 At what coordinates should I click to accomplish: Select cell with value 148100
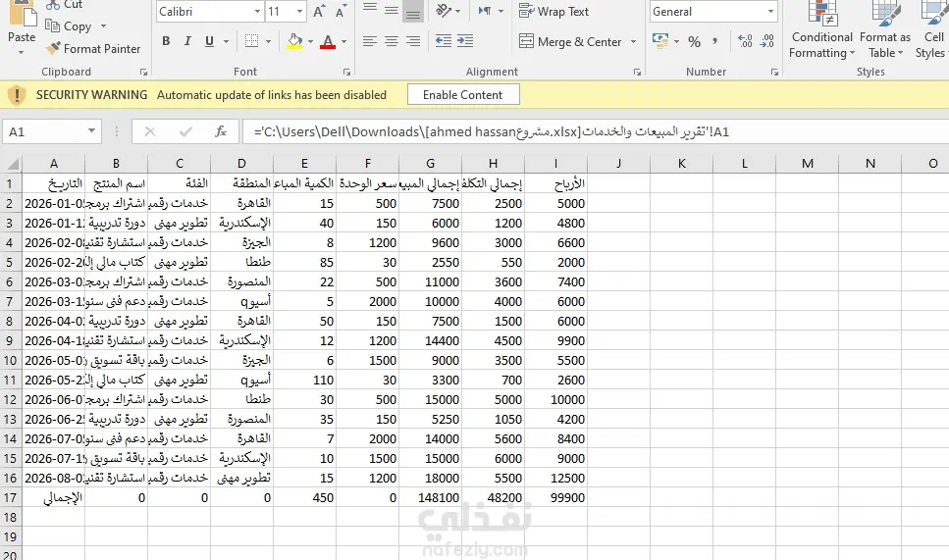tap(430, 497)
